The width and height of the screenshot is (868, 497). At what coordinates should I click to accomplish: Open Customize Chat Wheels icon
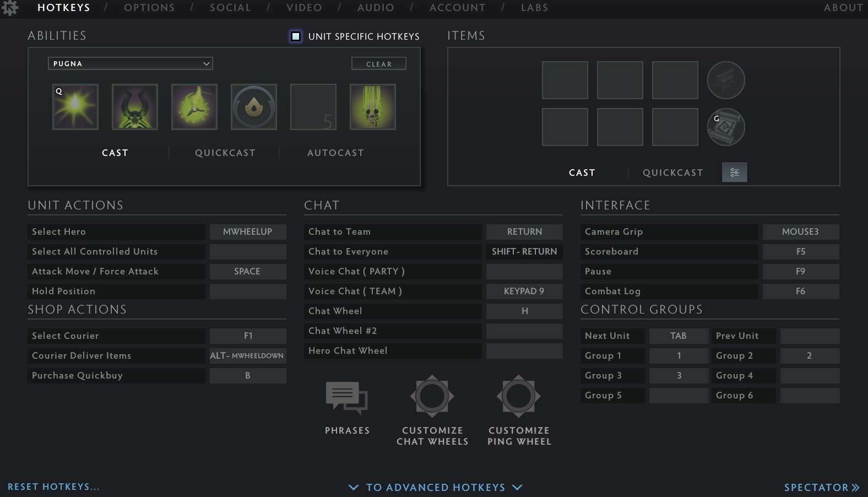tap(432, 396)
